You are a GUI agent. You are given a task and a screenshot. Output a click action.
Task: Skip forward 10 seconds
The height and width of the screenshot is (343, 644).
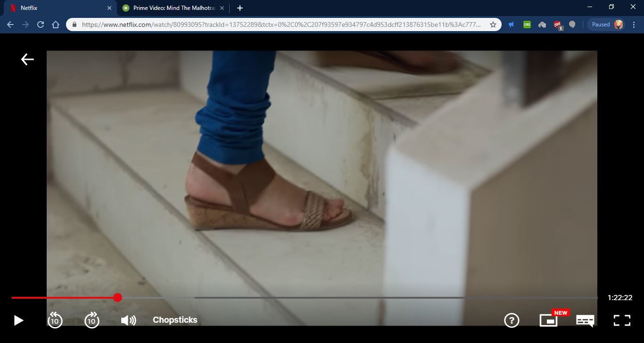click(x=92, y=320)
